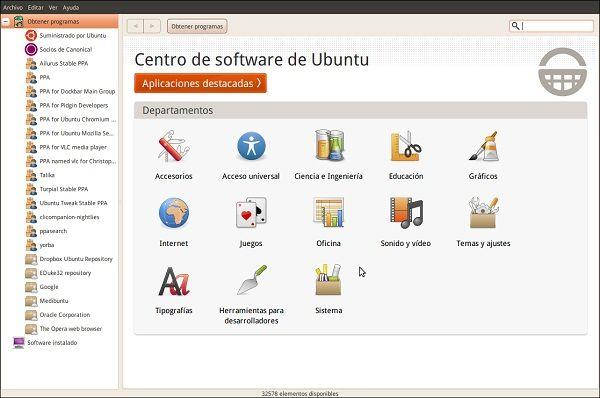Open the Internet globe icon
Screen dimensions: 600x398
174,213
